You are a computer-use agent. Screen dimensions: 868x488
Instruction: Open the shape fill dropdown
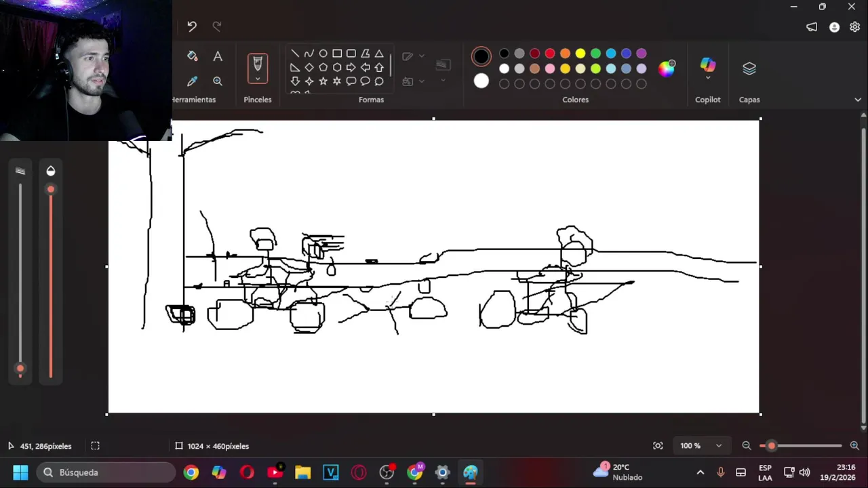(x=413, y=81)
